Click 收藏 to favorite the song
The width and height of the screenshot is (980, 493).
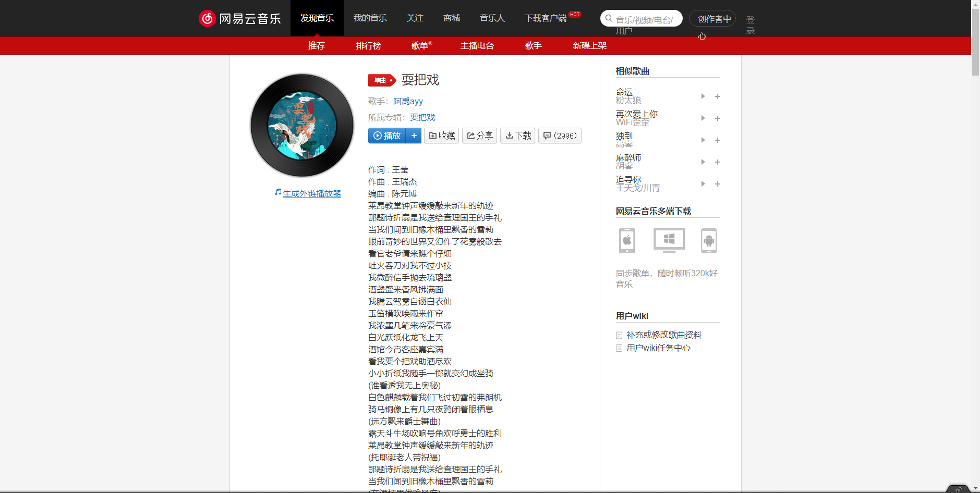(441, 135)
